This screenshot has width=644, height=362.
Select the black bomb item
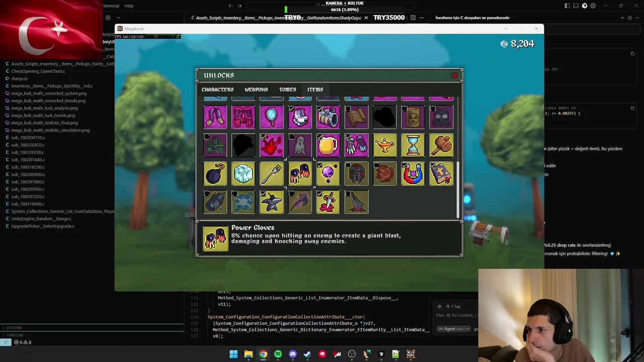(x=215, y=173)
